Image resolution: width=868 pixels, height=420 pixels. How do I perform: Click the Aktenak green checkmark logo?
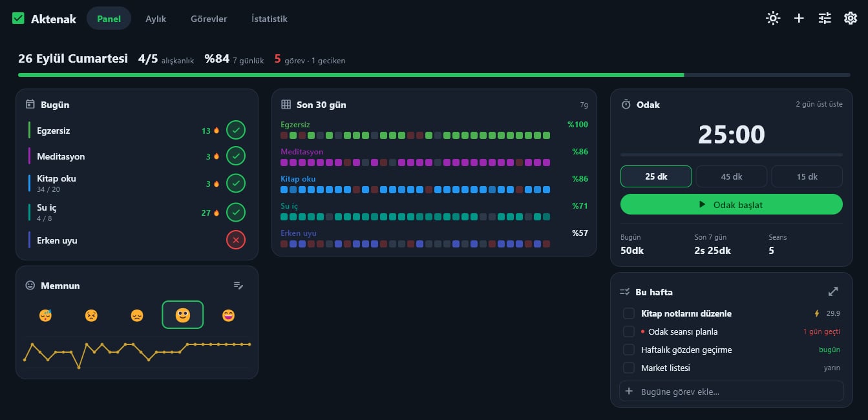tap(18, 19)
